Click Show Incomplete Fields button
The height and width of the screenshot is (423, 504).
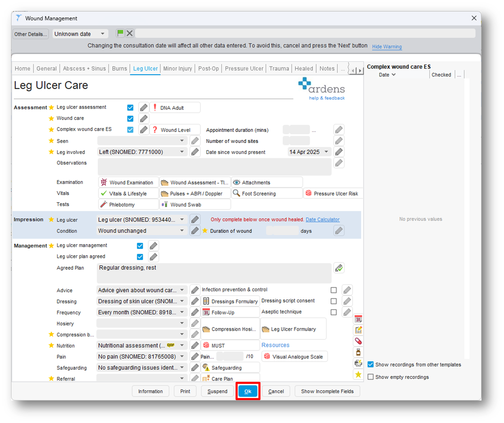click(327, 391)
